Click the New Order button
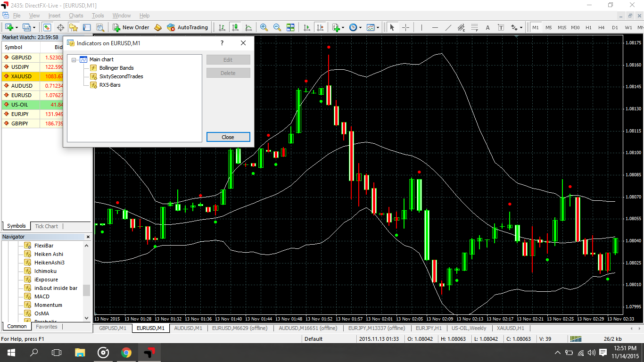644x362 pixels. [131, 27]
